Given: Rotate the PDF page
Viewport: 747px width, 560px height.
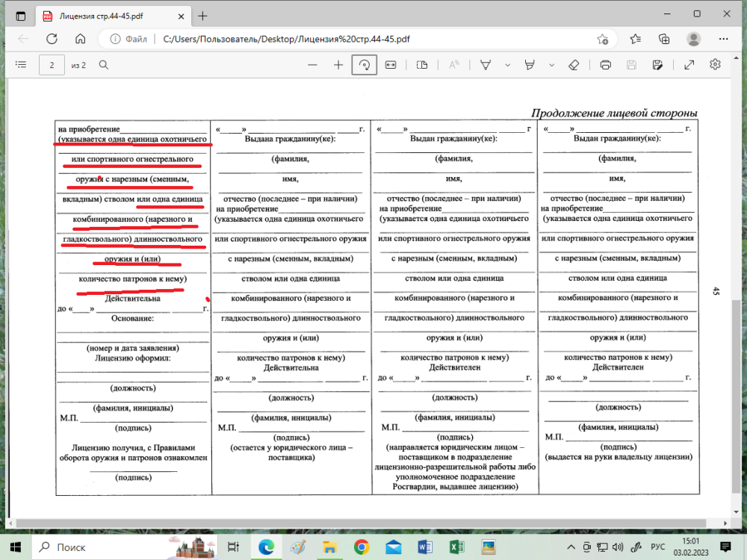Looking at the screenshot, I should click(x=364, y=65).
